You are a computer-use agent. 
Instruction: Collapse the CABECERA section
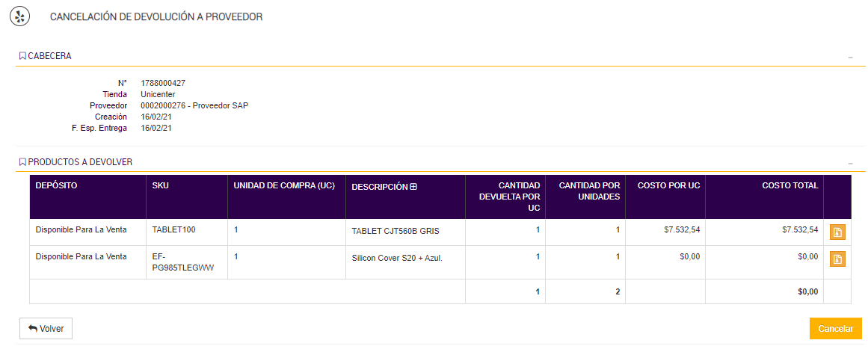point(850,57)
